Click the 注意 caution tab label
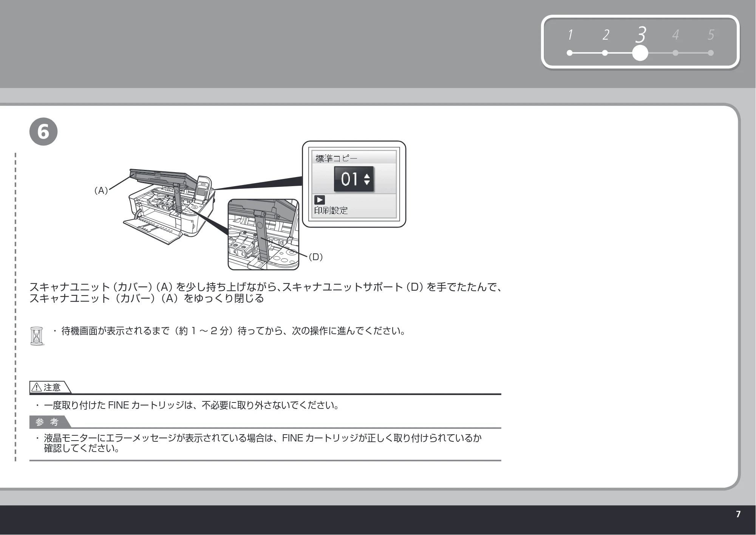756x535 pixels. tap(52, 387)
